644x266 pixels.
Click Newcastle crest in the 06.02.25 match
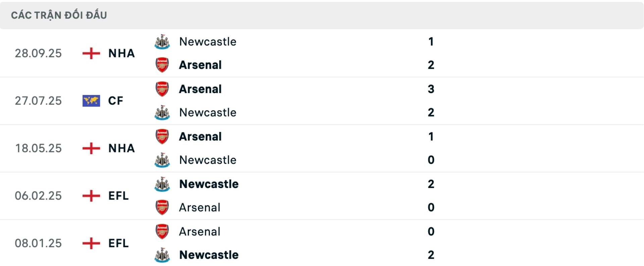pos(162,184)
